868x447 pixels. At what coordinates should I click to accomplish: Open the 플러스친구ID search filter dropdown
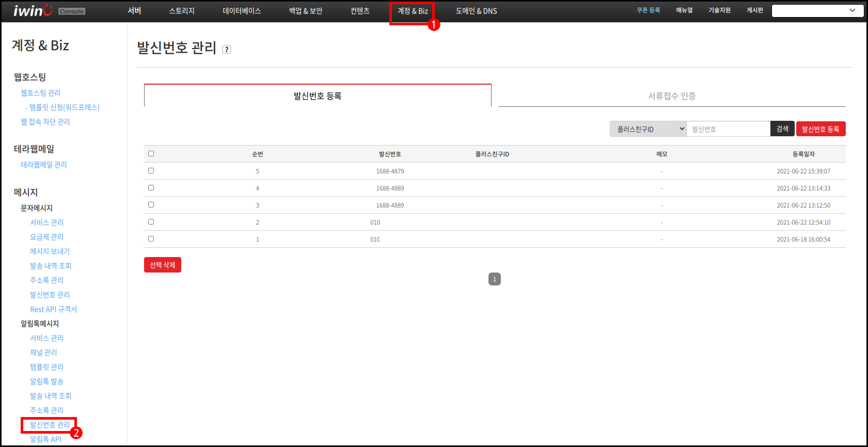(648, 129)
